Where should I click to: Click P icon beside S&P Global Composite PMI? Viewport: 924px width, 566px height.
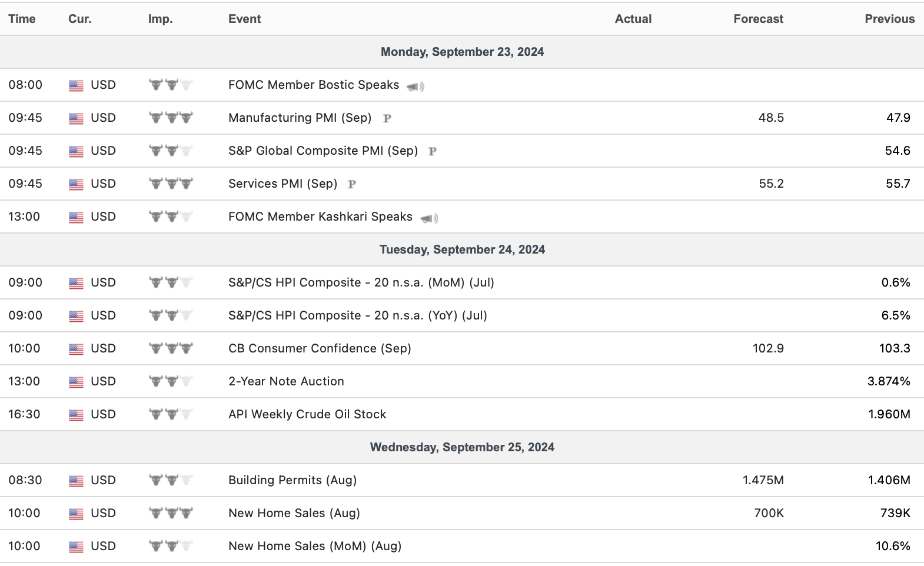coord(432,151)
